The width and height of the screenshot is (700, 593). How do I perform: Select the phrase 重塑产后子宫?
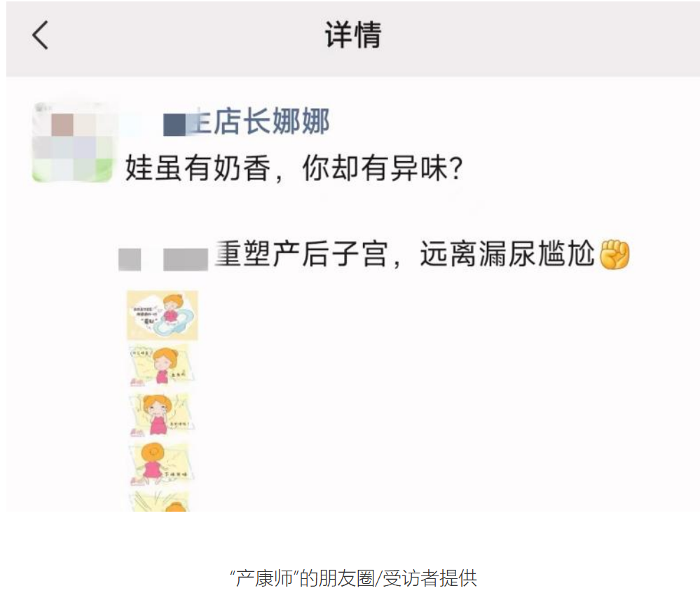tap(301, 254)
